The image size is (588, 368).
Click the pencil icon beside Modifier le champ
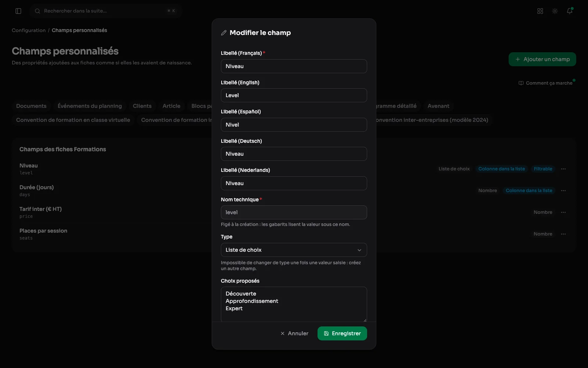[224, 33]
